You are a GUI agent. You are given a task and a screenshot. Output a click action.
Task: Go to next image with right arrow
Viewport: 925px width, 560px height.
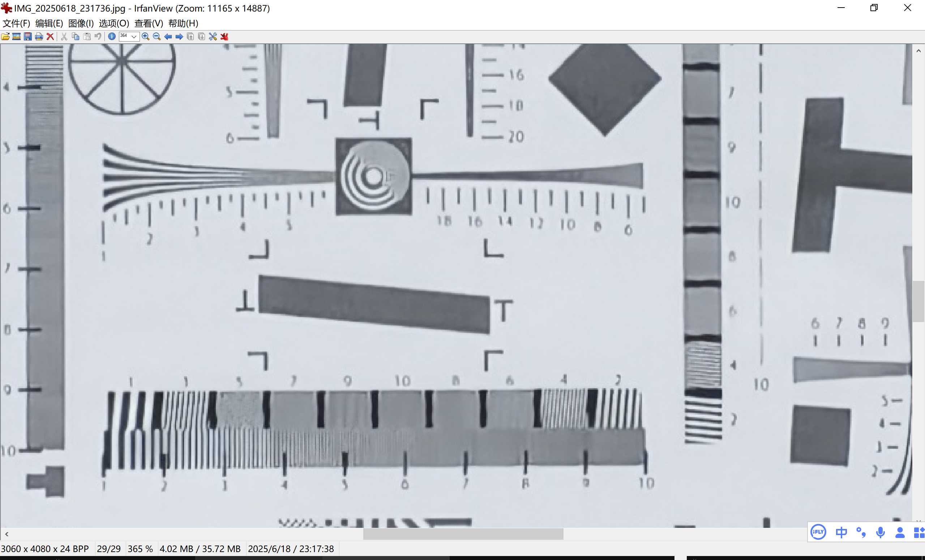click(179, 36)
